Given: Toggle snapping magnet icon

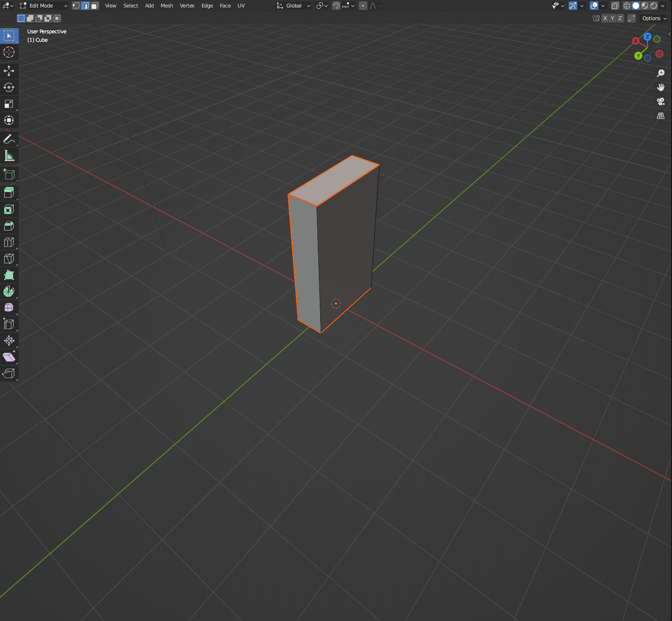Looking at the screenshot, I should point(336,6).
